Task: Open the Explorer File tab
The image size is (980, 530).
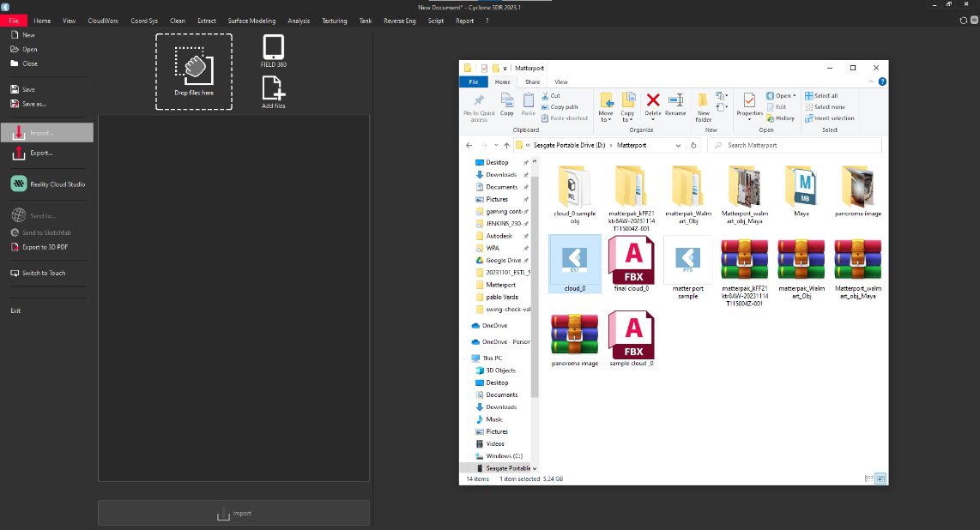Action: (x=474, y=81)
